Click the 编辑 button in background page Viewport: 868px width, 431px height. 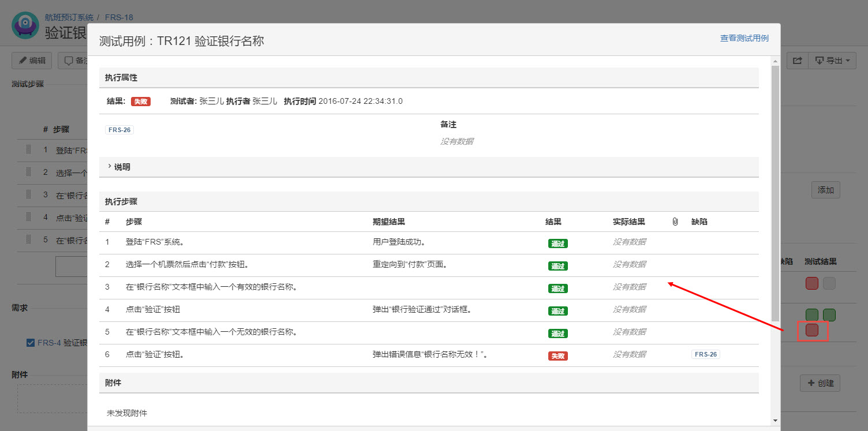pos(32,61)
